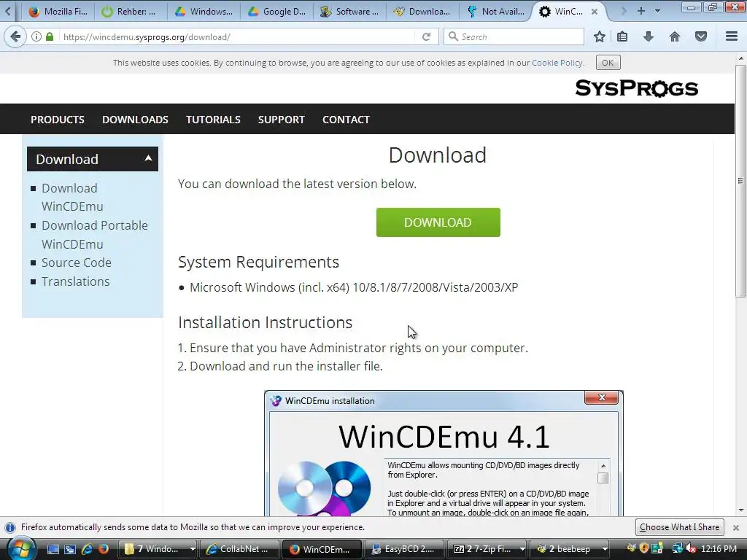Open the beebeep taskbar group

tap(565, 549)
